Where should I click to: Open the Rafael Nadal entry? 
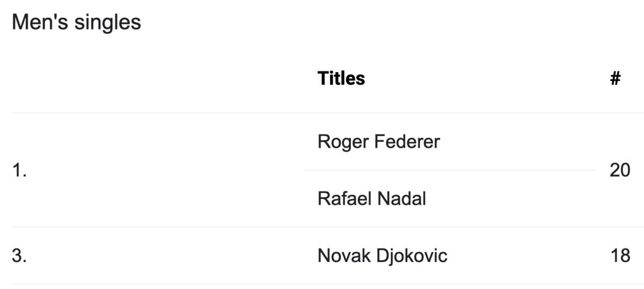[372, 199]
